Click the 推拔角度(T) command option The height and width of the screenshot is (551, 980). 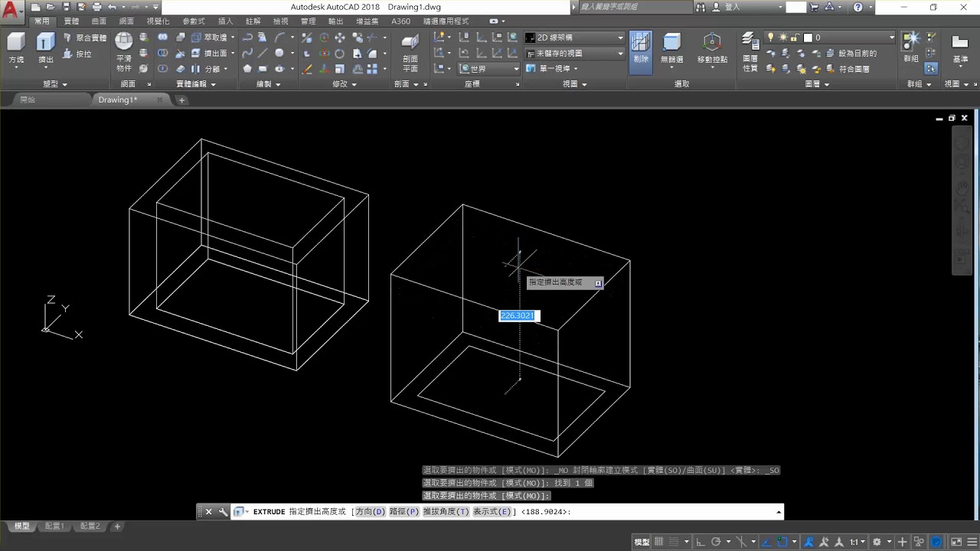coord(446,512)
